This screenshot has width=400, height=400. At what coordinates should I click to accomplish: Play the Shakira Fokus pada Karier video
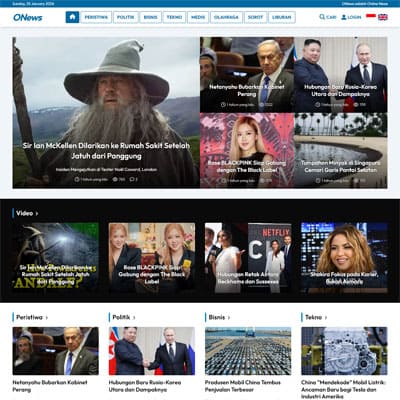[344, 258]
